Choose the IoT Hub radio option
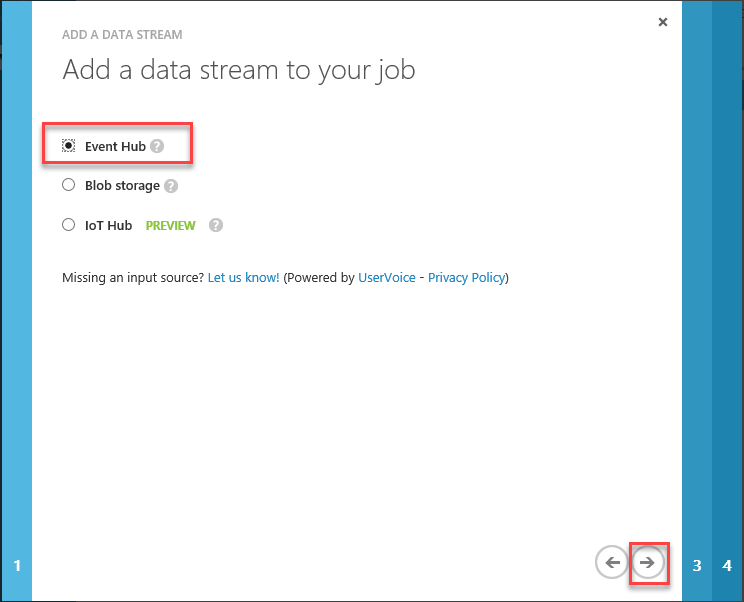The image size is (744, 602). 68,225
